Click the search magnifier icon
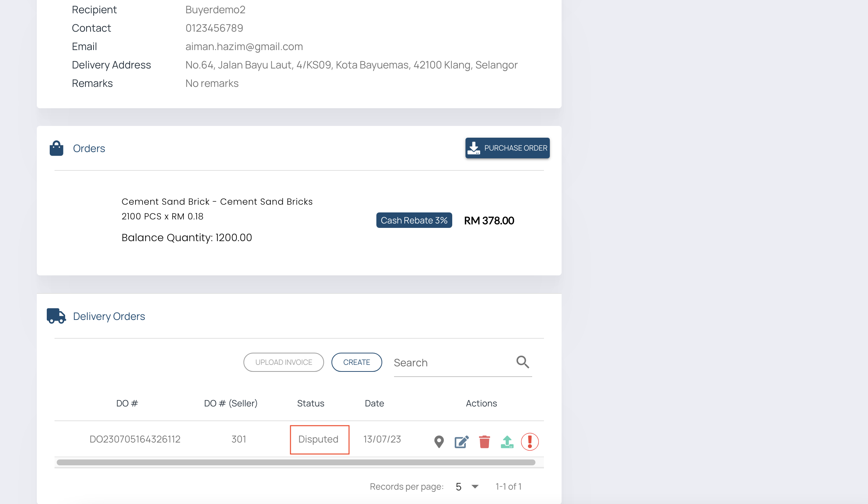The image size is (868, 504). coord(522,362)
